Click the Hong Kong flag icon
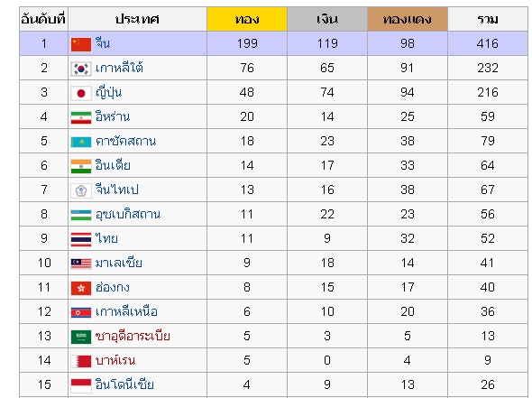This screenshot has width=532, height=398. click(x=81, y=288)
